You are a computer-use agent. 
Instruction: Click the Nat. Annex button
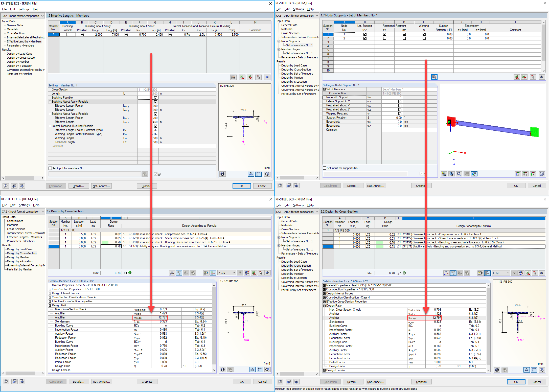[101, 186]
